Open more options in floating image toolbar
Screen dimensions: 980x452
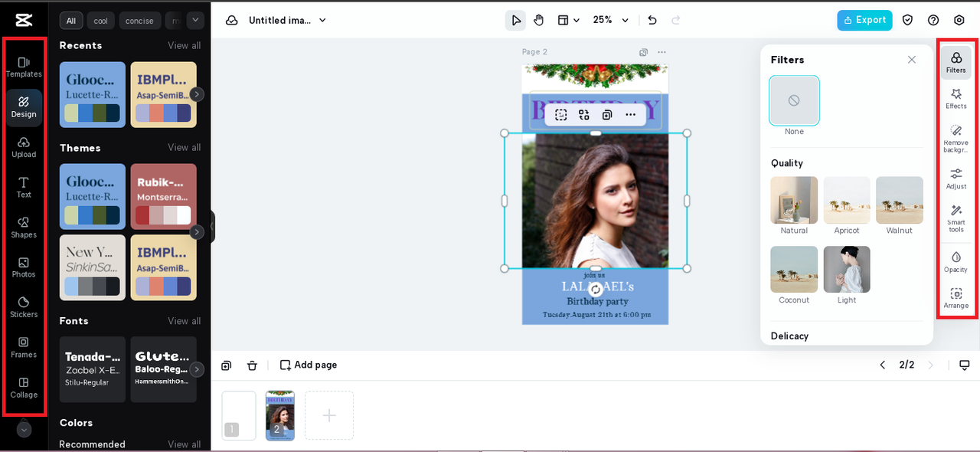click(x=630, y=115)
